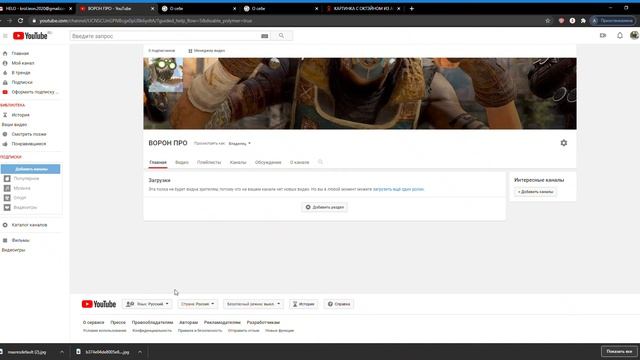Open a new browser tab

(x=412, y=9)
